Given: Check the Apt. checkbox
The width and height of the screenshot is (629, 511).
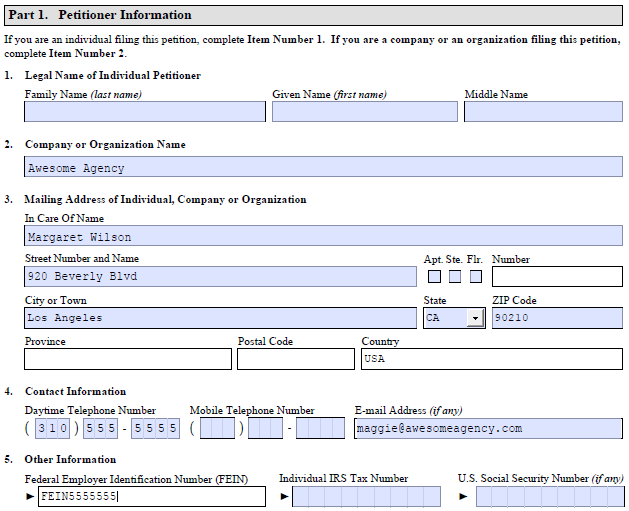Looking at the screenshot, I should 434,276.
